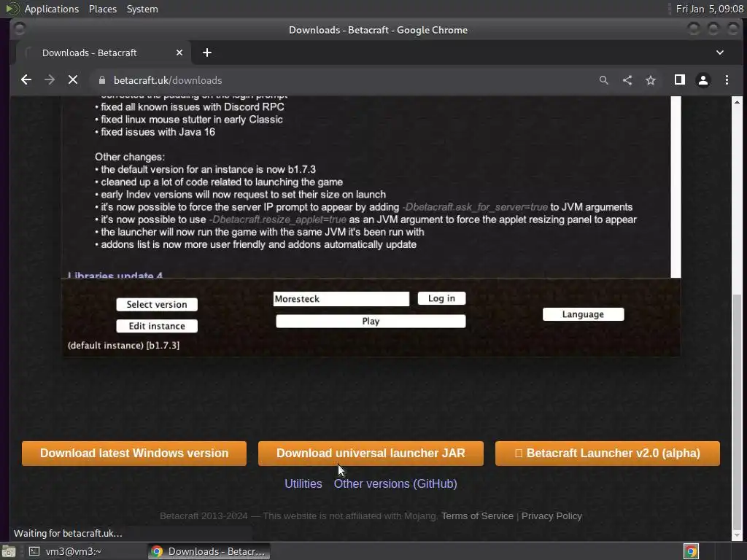Screen dimensions: 747x560
Task: Expand the tab search chevron
Action: click(720, 52)
